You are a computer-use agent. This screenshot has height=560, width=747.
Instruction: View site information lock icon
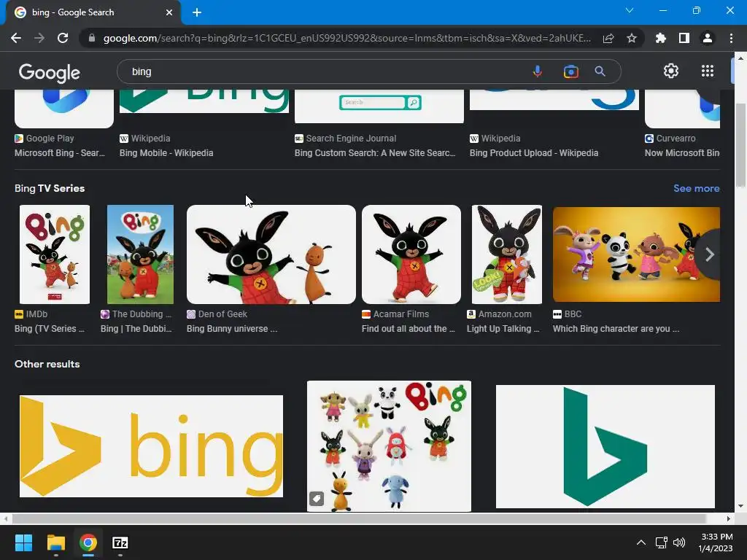tap(92, 38)
